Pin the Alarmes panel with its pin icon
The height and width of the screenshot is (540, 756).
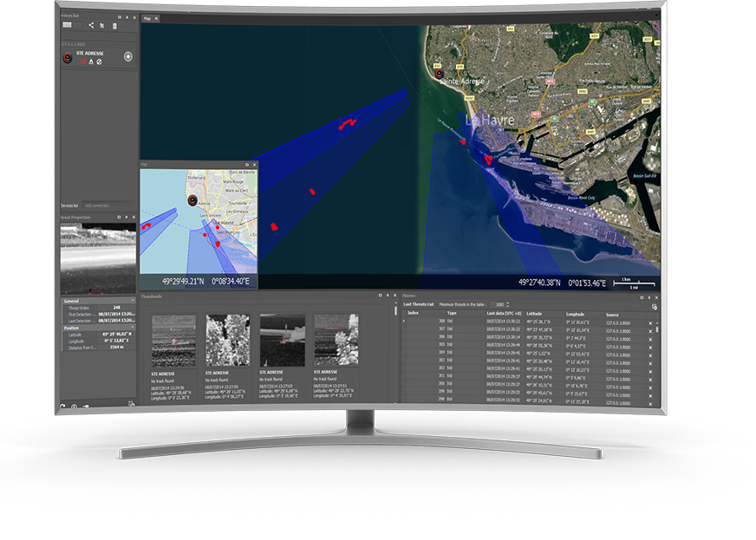[649, 297]
